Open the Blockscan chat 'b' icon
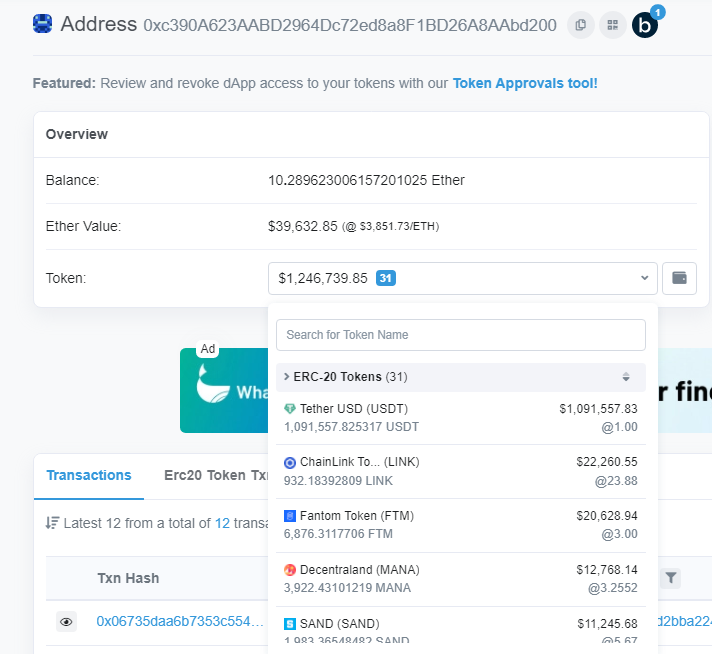712x654 pixels. [645, 25]
